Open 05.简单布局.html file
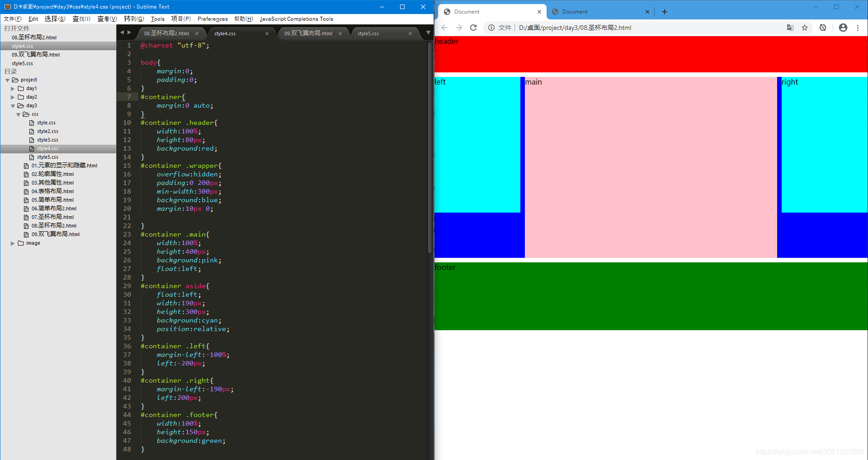The height and width of the screenshot is (460, 868). point(52,200)
